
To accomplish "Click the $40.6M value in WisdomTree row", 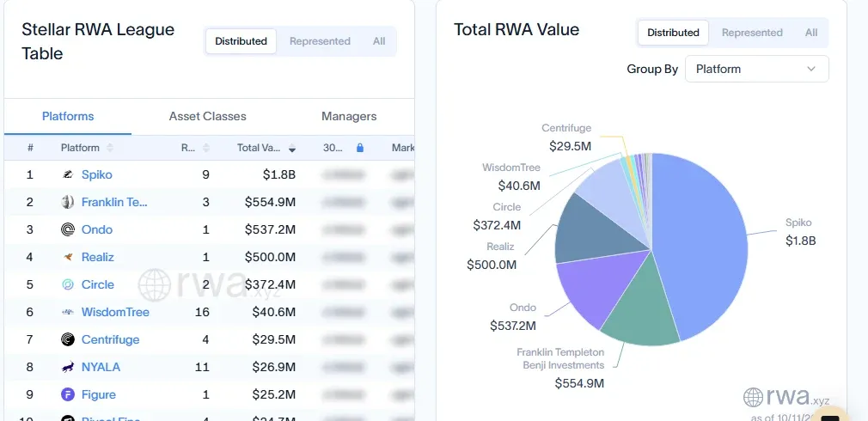I will 274,312.
